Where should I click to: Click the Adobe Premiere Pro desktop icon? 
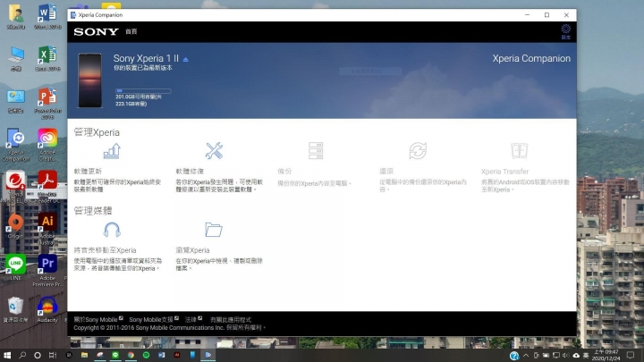[47, 270]
